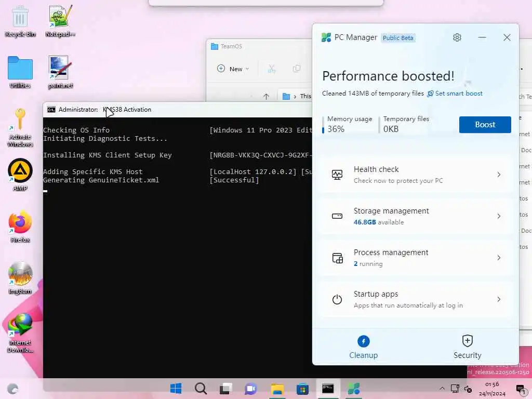This screenshot has height=399, width=532.
Task: Open Firefox desktop shortcut
Action: [x=20, y=227]
